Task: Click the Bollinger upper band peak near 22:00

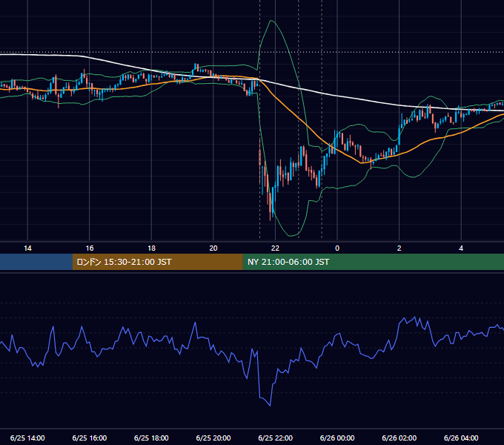Action: pyautogui.click(x=272, y=21)
